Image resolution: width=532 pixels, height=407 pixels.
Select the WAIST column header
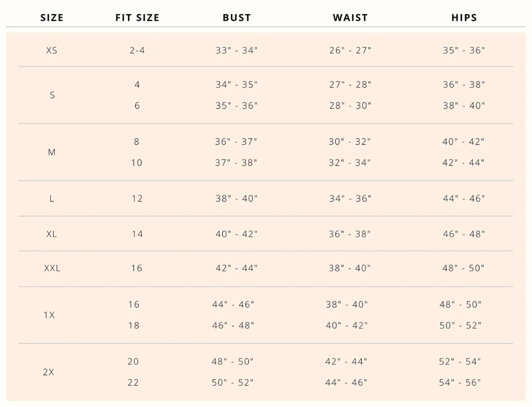click(x=350, y=18)
